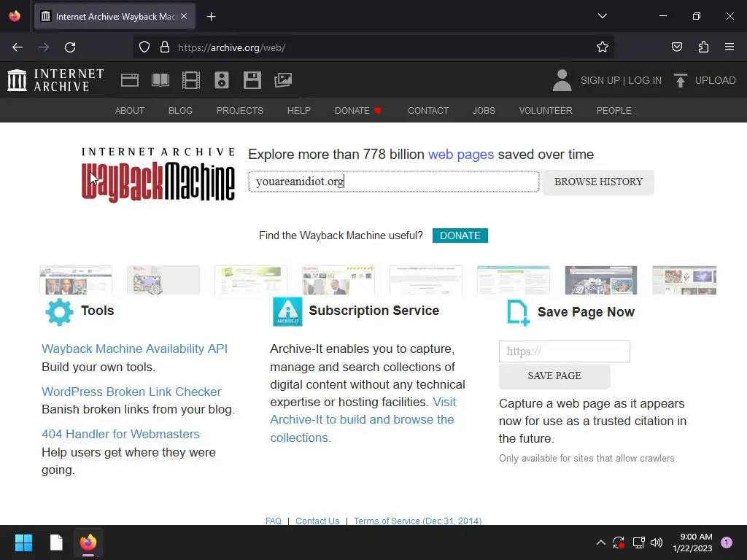
Task: Open the Video film-strip icon
Action: click(191, 80)
